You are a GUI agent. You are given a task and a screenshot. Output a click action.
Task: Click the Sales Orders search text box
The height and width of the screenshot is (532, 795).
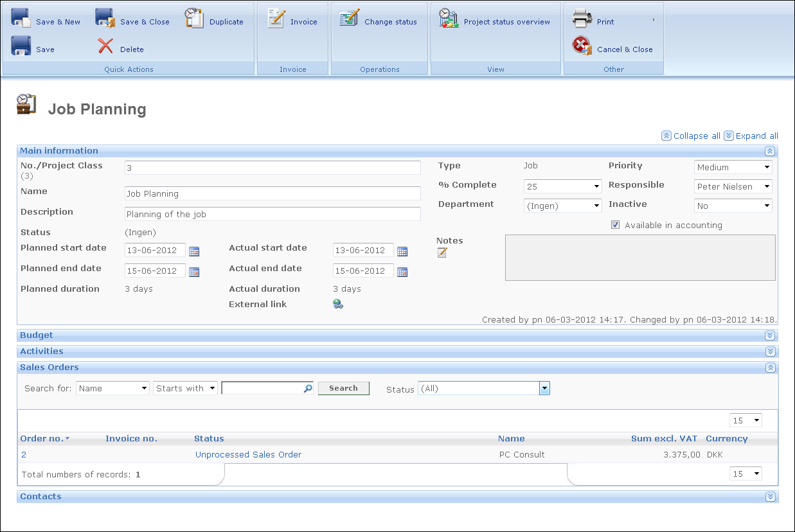[x=267, y=388]
